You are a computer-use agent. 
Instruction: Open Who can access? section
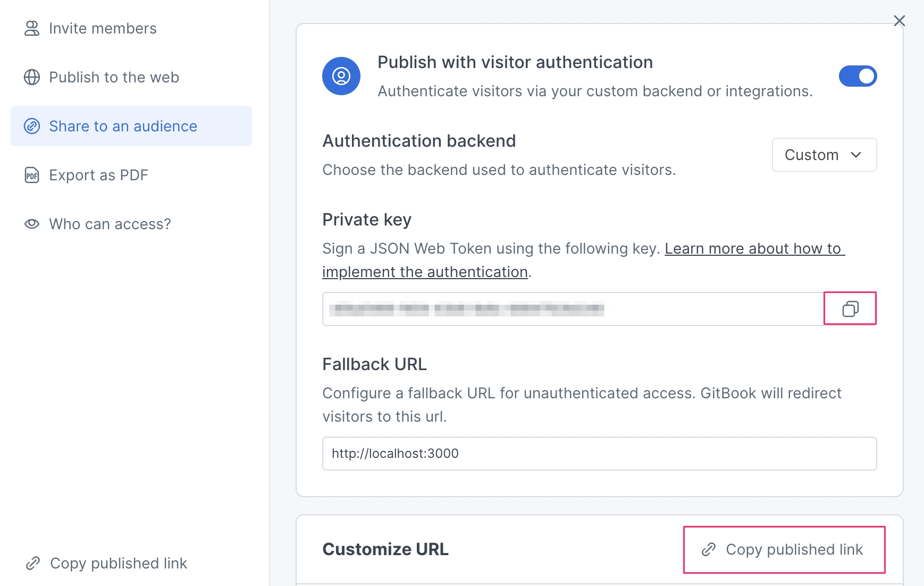click(110, 224)
